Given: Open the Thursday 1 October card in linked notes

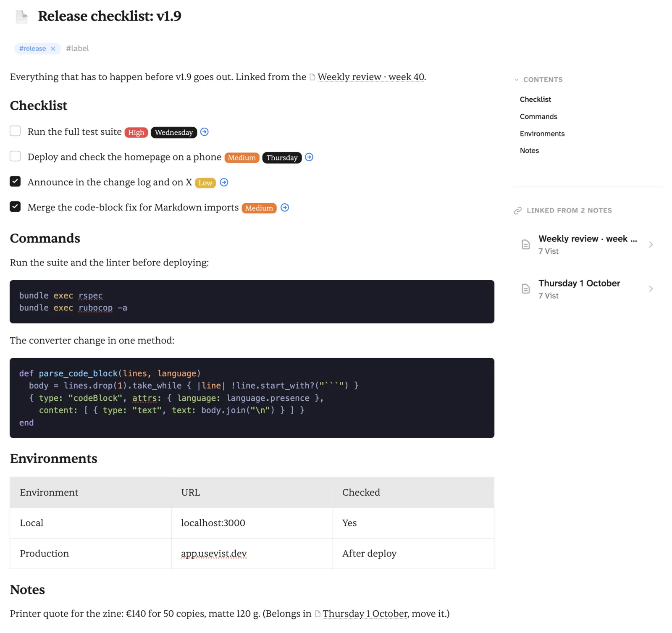Looking at the screenshot, I should [588, 289].
